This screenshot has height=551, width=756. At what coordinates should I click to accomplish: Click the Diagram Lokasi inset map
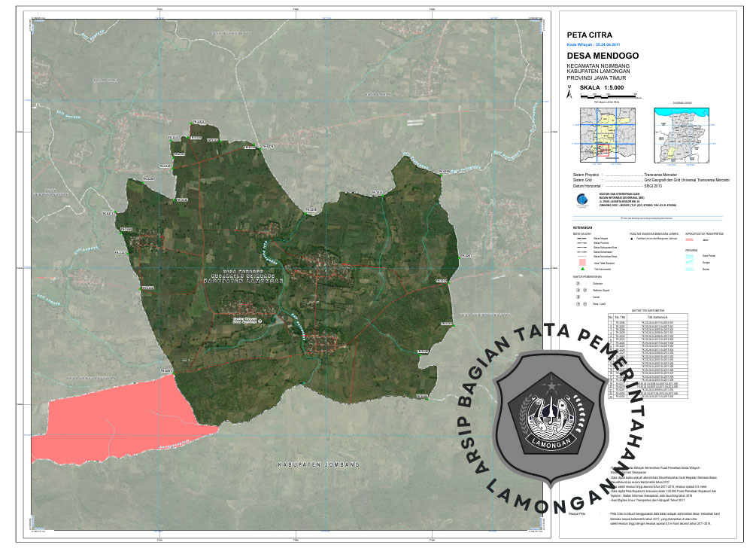pyautogui.click(x=682, y=133)
